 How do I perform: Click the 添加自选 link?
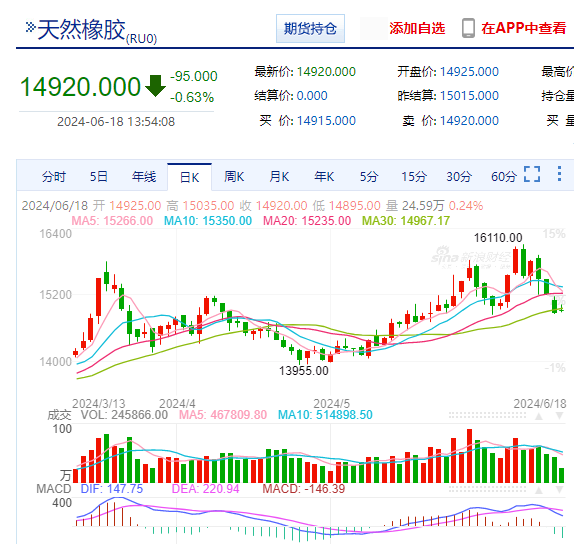[417, 28]
